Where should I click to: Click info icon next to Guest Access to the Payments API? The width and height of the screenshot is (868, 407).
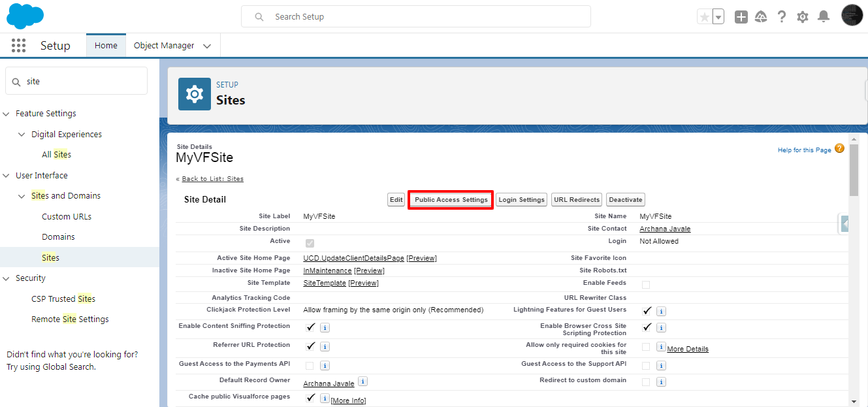(x=325, y=365)
